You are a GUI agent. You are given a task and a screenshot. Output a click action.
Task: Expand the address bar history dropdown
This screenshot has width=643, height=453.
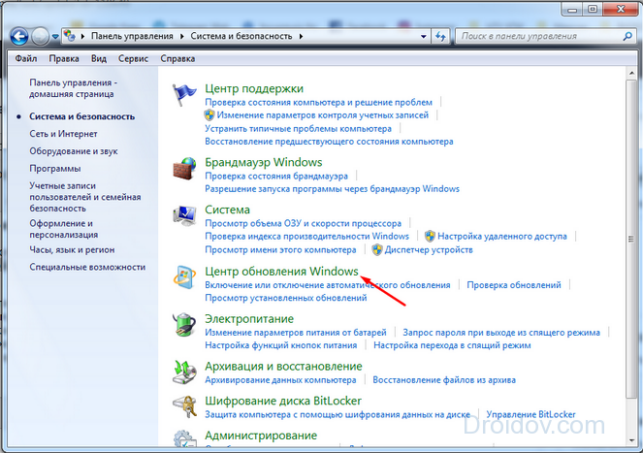point(423,36)
